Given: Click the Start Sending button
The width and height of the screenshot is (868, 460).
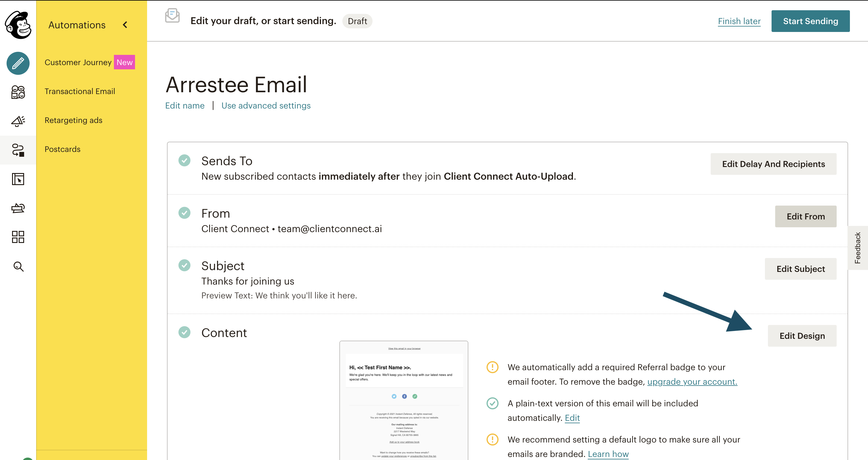Looking at the screenshot, I should [810, 21].
